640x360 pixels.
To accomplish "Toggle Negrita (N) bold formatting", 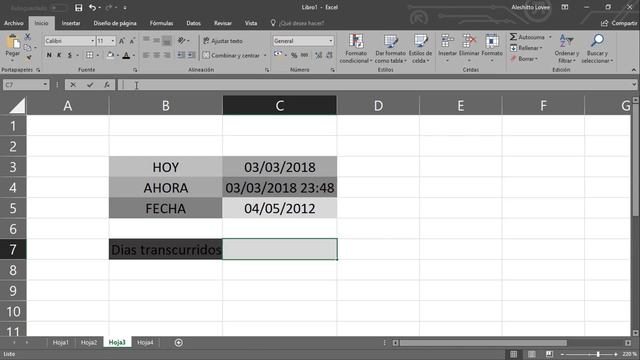I will [49, 55].
